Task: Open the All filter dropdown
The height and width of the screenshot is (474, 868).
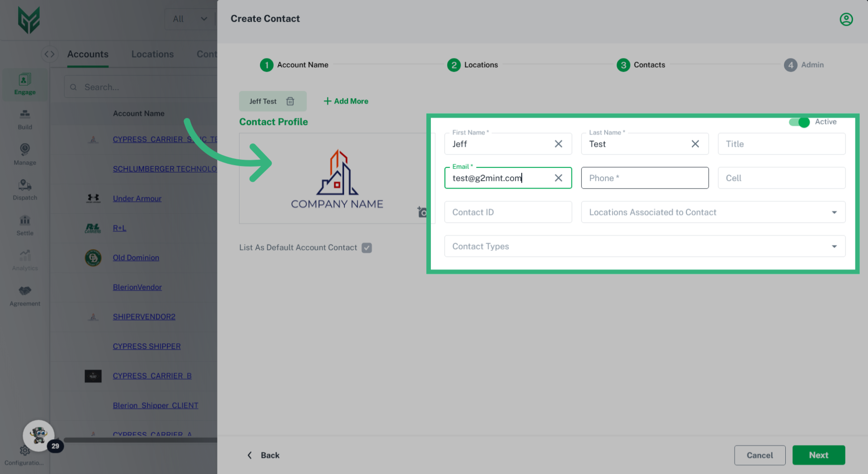Action: (x=190, y=19)
